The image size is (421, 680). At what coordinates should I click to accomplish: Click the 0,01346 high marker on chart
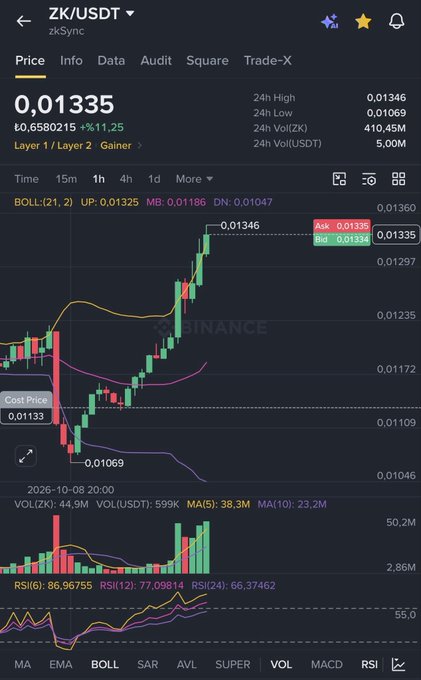(x=240, y=226)
